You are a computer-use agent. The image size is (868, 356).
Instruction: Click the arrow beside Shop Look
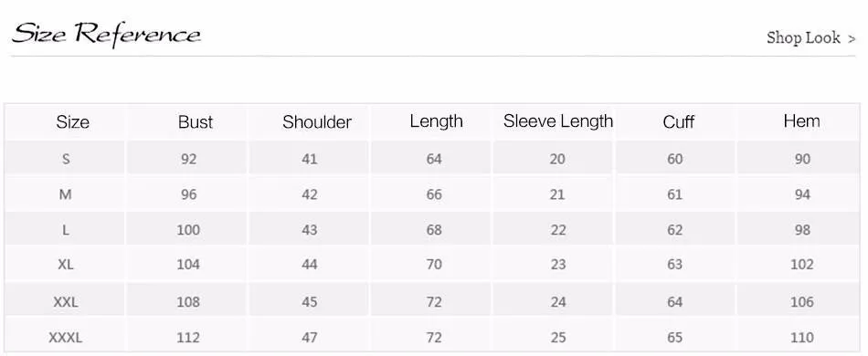click(852, 38)
